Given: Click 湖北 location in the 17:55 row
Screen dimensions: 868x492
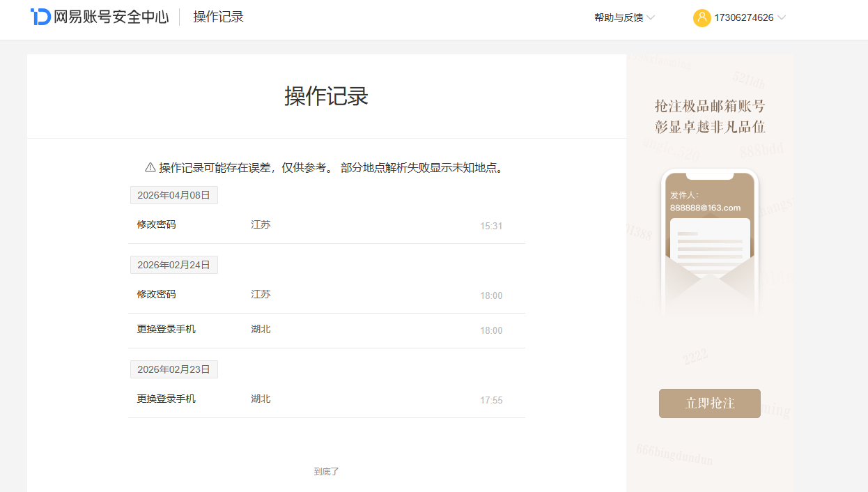Looking at the screenshot, I should tap(261, 399).
